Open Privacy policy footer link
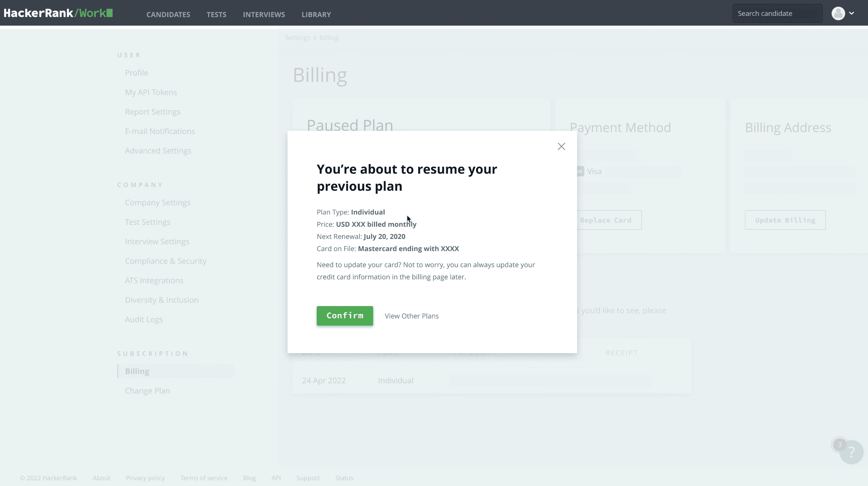Viewport: 868px width, 486px height. tap(145, 478)
